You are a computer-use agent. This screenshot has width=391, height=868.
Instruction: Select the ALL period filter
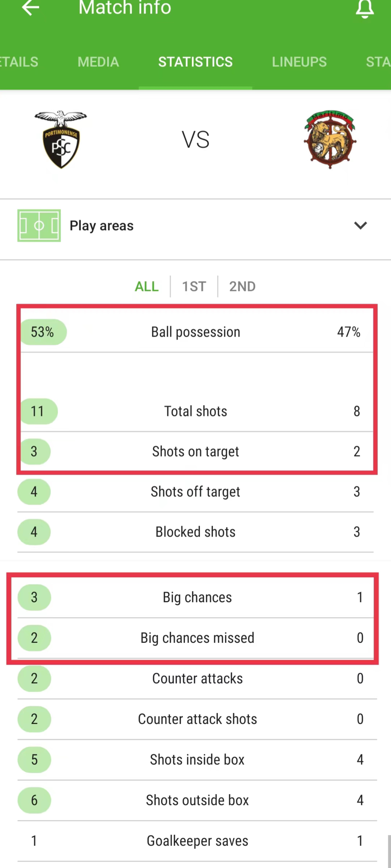pyautogui.click(x=147, y=286)
